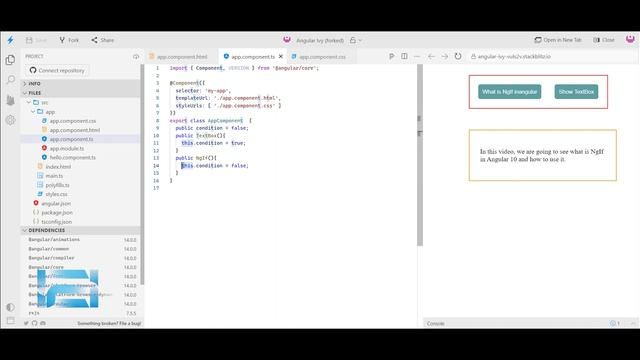Open the Project explorer sidebar icon
Screen dimensions: 640x360
(x=11, y=60)
